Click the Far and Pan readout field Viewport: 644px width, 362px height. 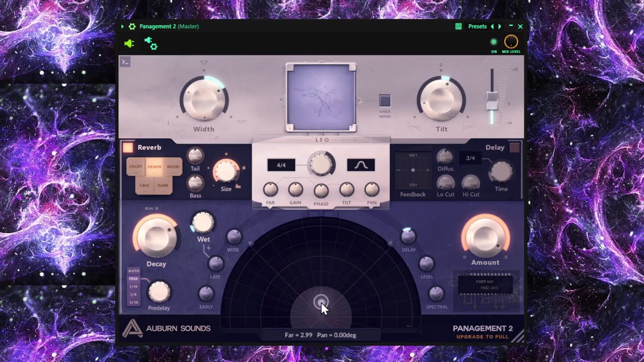click(320, 335)
